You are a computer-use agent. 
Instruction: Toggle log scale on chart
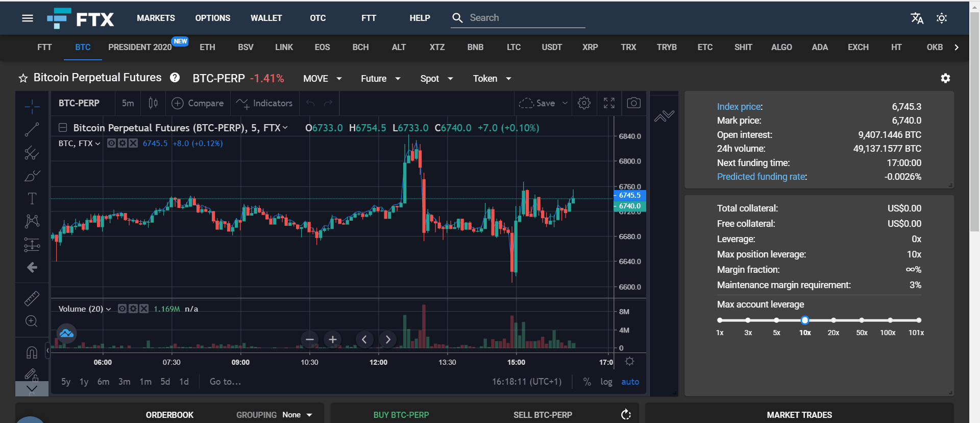pos(606,382)
